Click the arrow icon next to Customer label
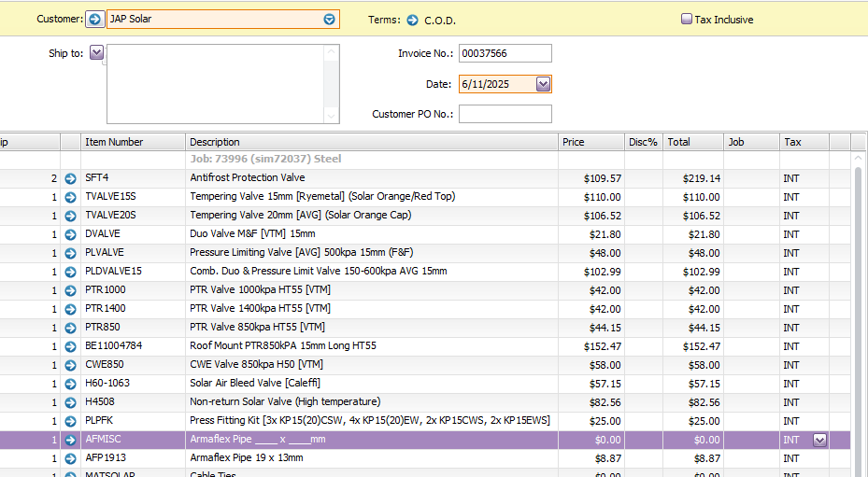This screenshot has width=868, height=477. pos(95,20)
